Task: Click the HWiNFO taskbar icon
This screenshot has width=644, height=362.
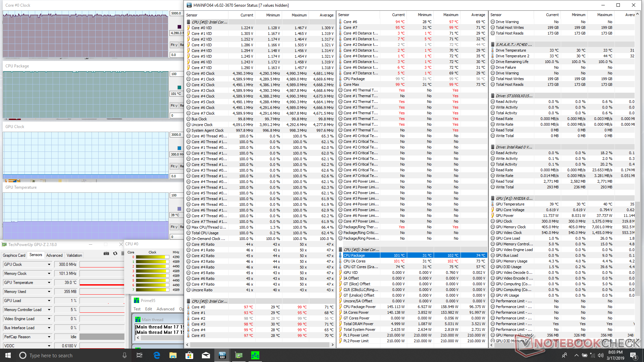Action: point(222,355)
